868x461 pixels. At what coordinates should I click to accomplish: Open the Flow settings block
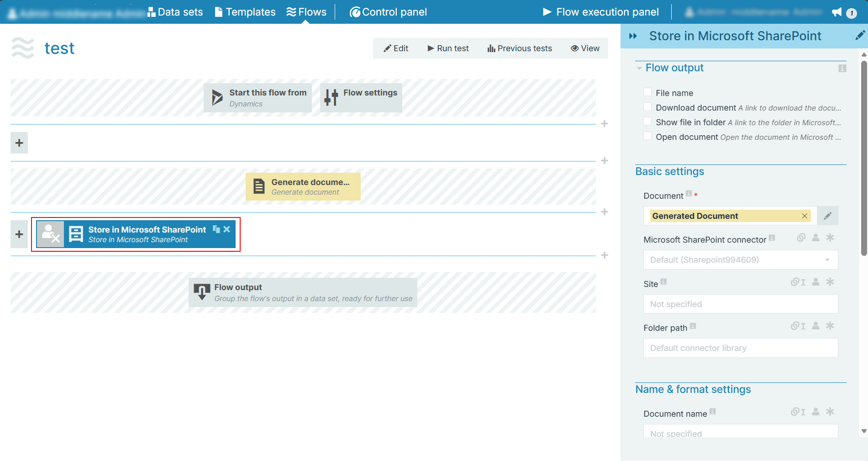361,98
